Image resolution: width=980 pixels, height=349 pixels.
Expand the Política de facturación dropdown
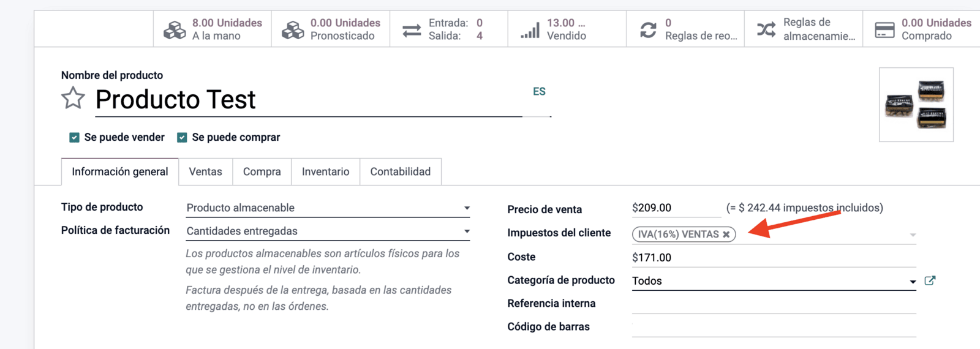pyautogui.click(x=328, y=231)
